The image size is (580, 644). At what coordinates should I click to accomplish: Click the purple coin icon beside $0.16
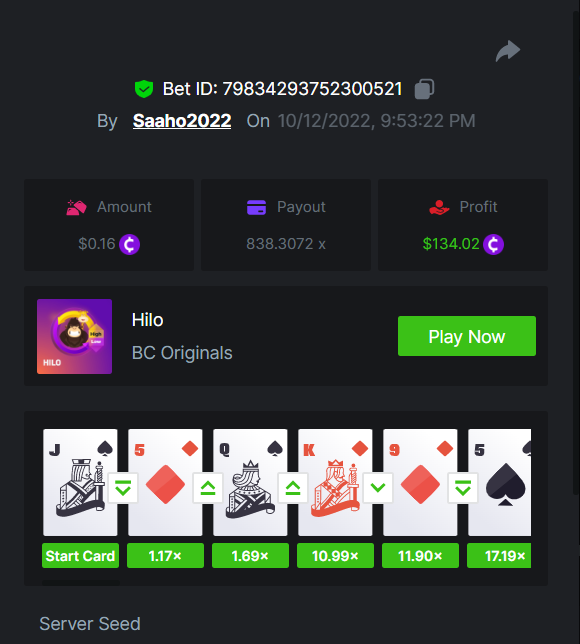(129, 244)
